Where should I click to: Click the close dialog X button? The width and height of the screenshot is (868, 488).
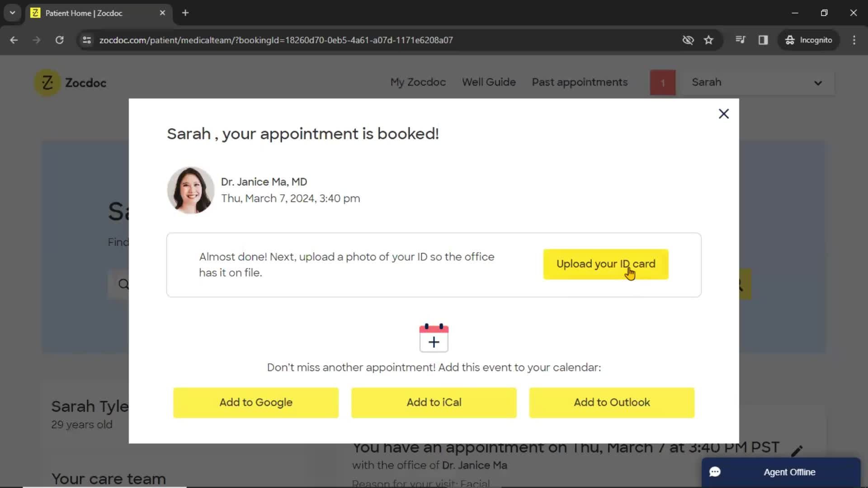click(723, 113)
